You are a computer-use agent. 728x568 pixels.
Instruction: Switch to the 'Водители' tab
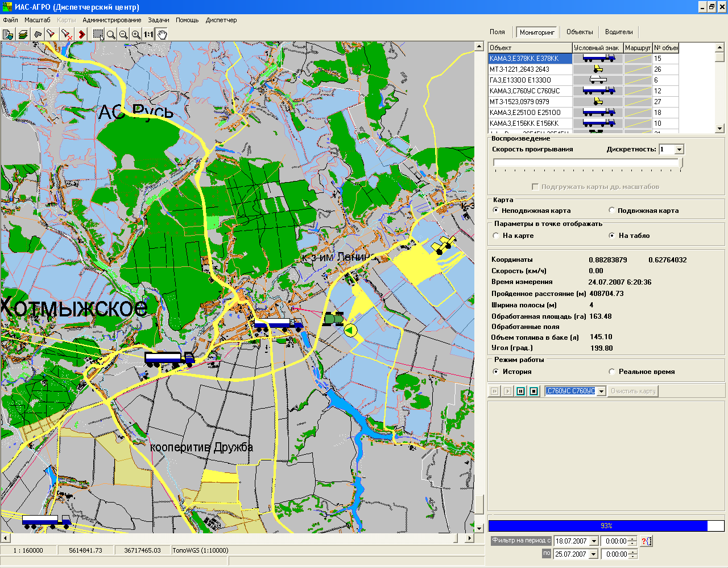[619, 32]
